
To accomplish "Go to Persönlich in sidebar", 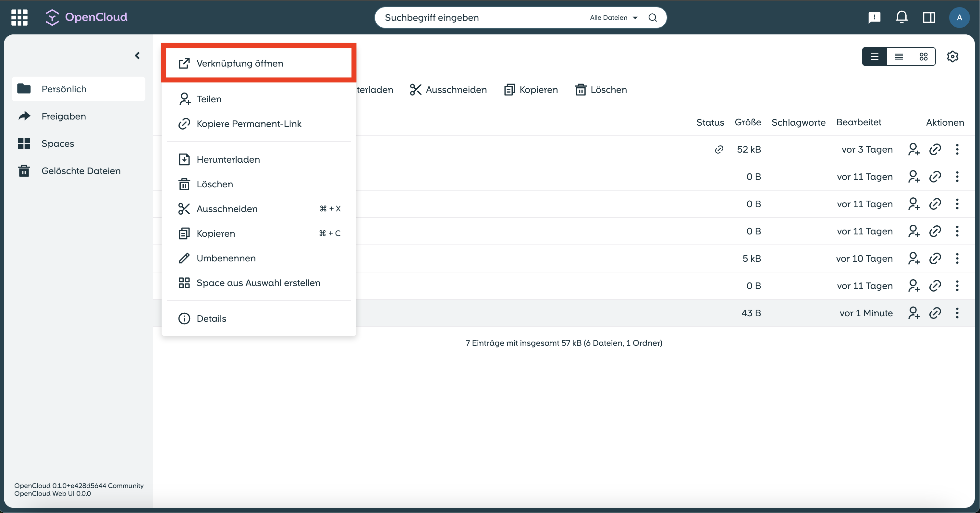I will [x=79, y=89].
